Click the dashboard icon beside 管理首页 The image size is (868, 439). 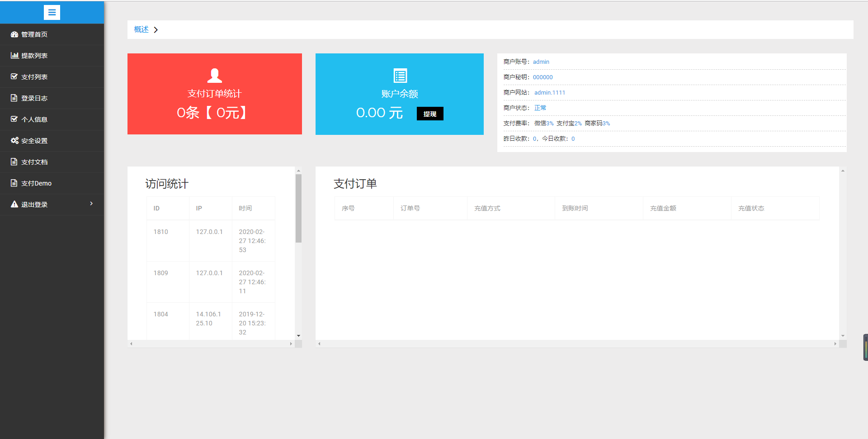(x=14, y=34)
